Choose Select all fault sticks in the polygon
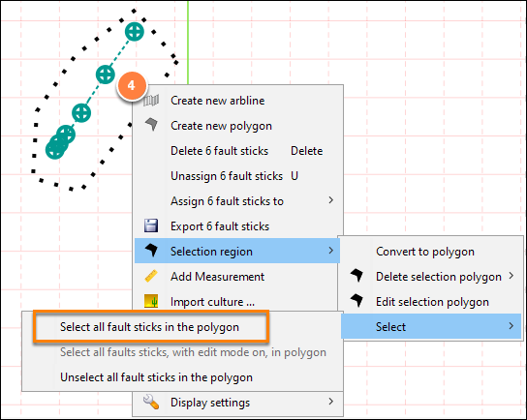Image resolution: width=527 pixels, height=420 pixels. click(x=149, y=327)
